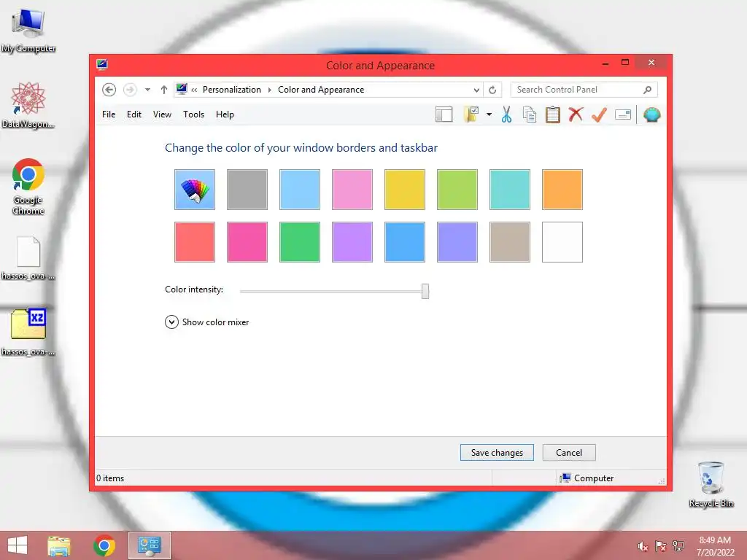Click the orange checkmark toolbar icon
Screen dimensions: 747x560
click(x=599, y=114)
